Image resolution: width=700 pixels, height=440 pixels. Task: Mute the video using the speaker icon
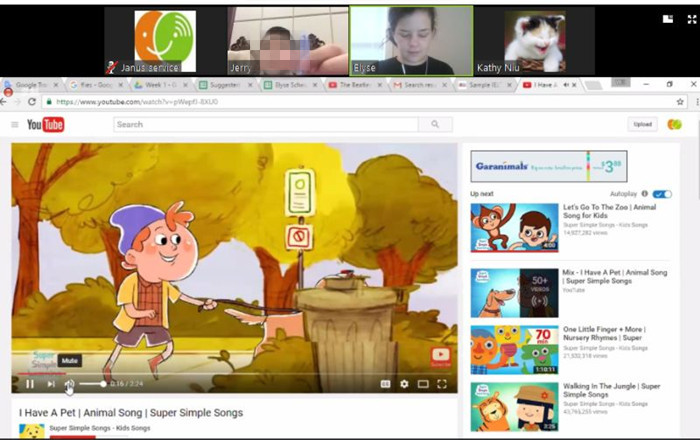pyautogui.click(x=69, y=384)
